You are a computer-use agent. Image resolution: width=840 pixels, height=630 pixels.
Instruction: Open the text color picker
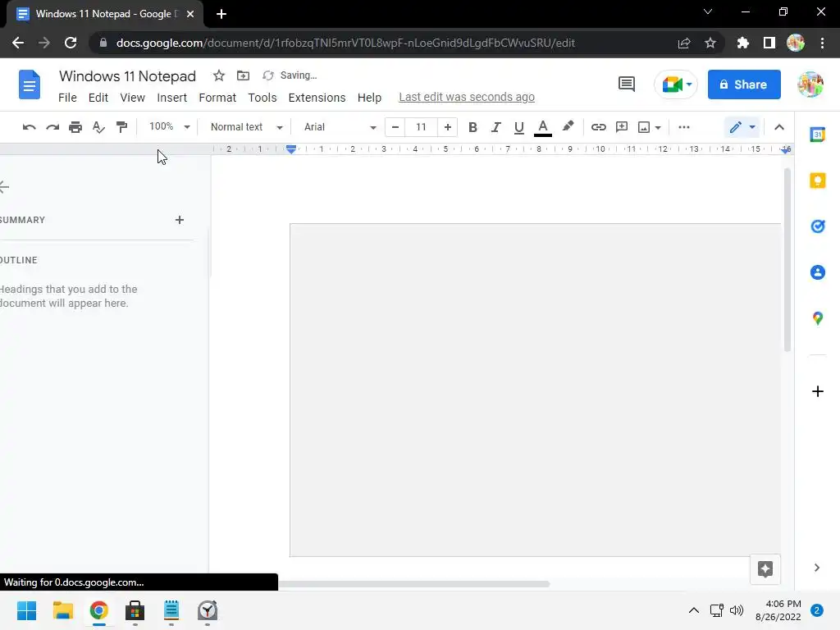pyautogui.click(x=543, y=127)
